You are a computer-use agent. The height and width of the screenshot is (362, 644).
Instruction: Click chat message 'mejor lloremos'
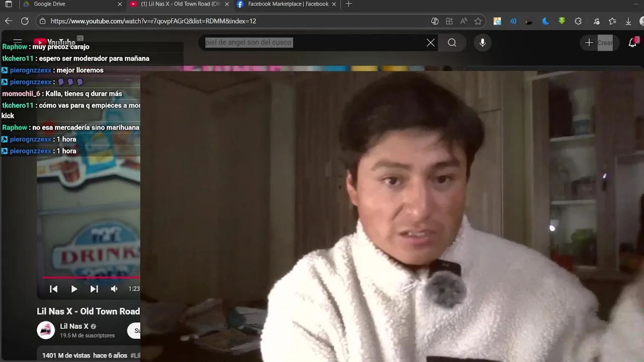coord(80,70)
